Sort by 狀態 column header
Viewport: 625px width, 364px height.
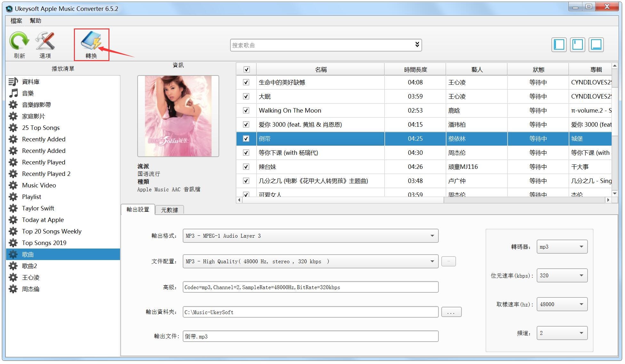coord(538,69)
